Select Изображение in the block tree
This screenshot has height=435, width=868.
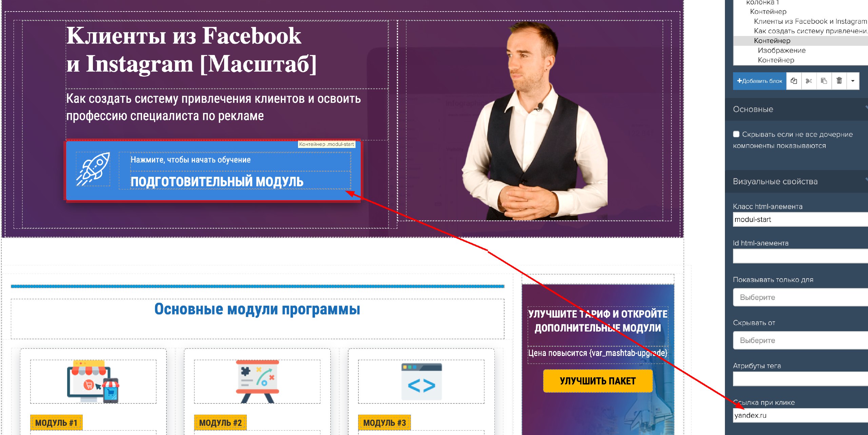782,50
